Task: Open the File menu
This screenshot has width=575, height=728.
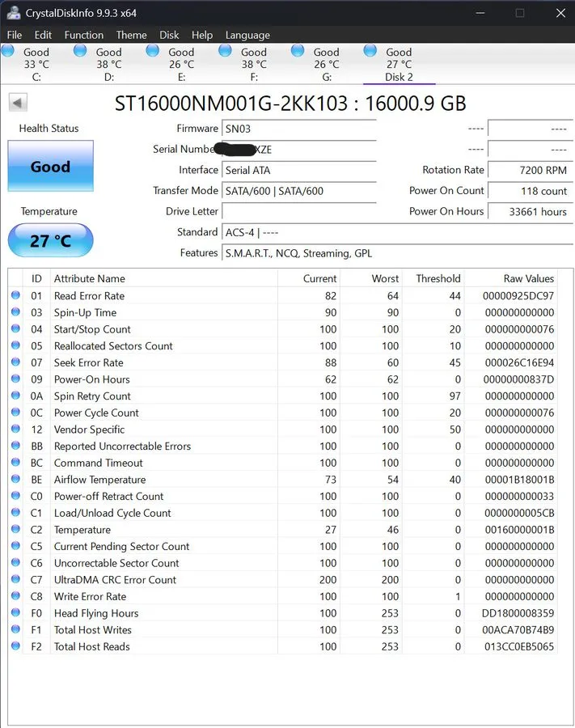Action: 15,35
